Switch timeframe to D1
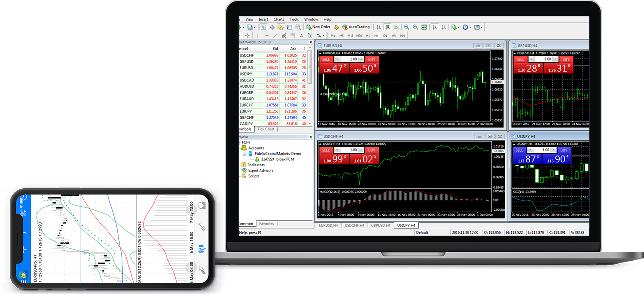 385,36
